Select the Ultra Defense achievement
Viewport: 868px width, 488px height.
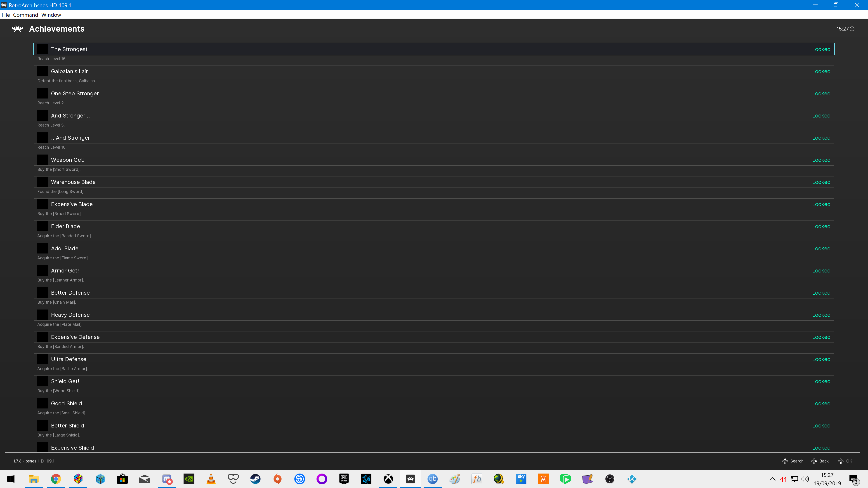434,359
